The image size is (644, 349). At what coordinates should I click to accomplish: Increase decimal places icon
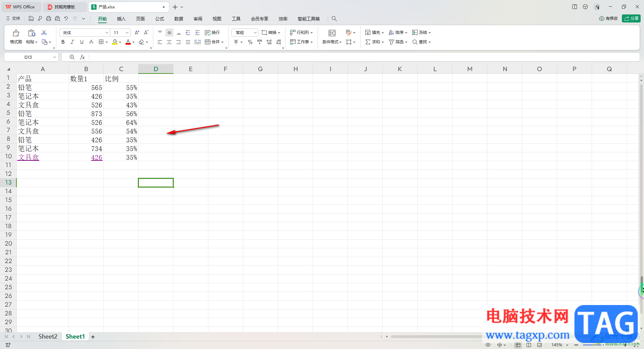click(269, 42)
